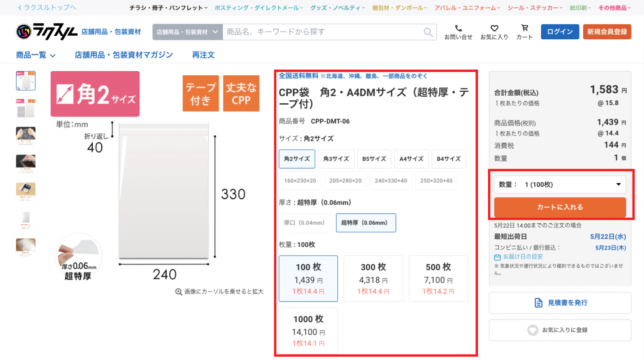Click the search magnifier icon
Image resolution: width=644 pixels, height=360 pixels.
pyautogui.click(x=428, y=32)
